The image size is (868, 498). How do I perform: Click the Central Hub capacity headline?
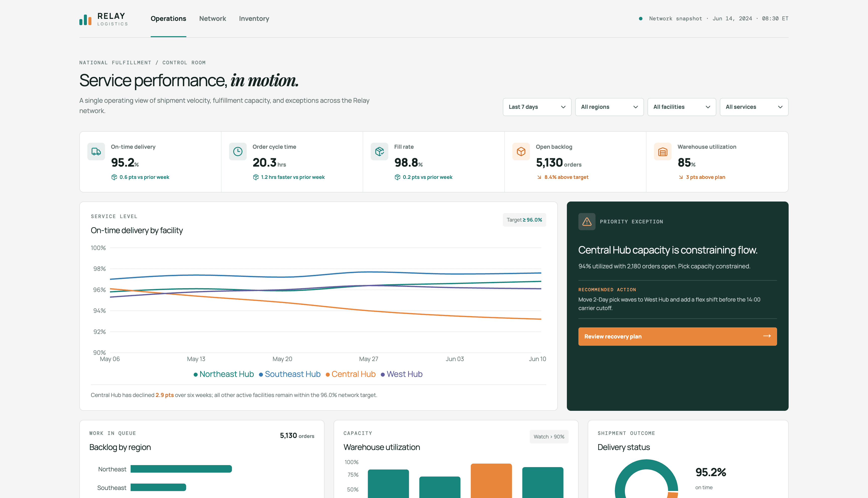tap(668, 250)
